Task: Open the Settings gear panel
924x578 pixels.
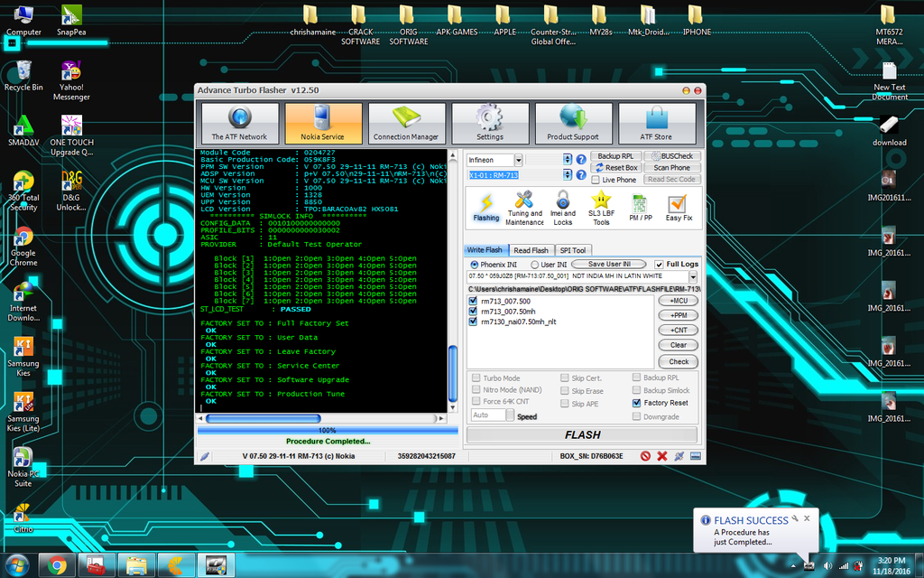Action: point(489,123)
